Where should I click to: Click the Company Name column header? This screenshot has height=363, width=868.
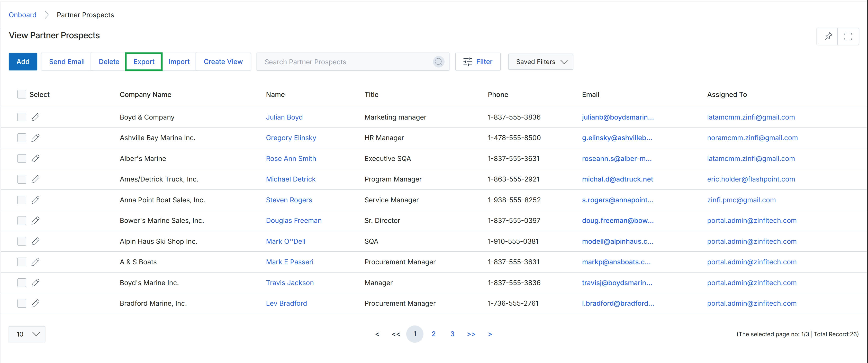pos(146,94)
